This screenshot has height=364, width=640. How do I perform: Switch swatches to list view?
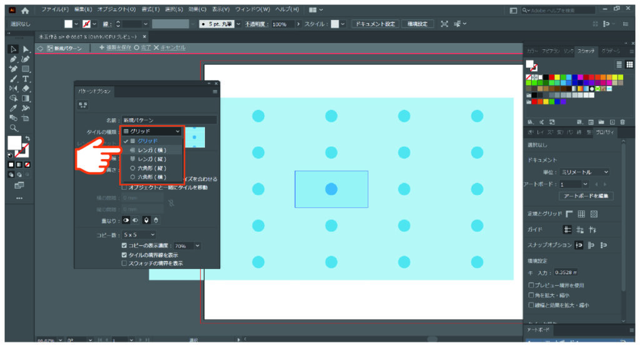[619, 64]
